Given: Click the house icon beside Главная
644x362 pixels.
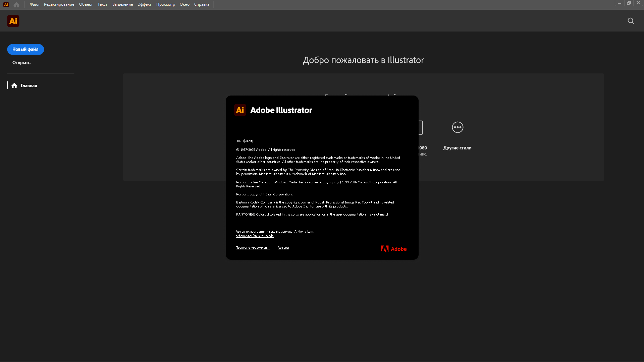Looking at the screenshot, I should [x=14, y=86].
